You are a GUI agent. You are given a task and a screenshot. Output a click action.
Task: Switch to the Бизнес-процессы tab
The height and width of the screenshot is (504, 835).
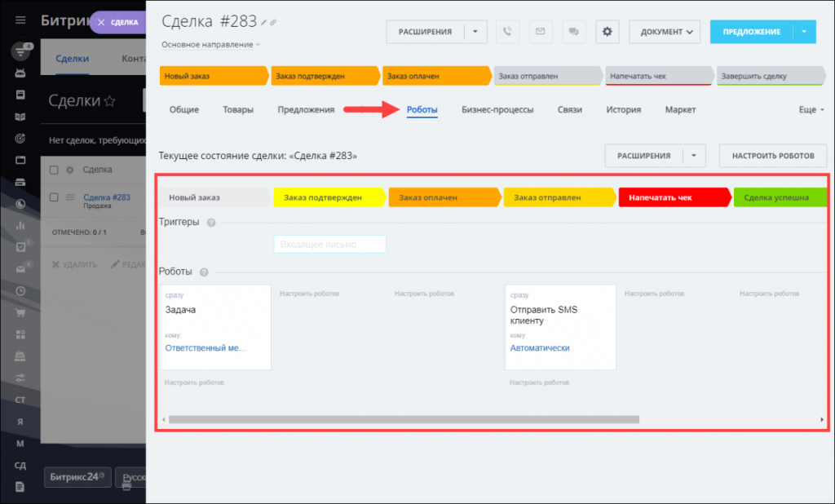tap(497, 109)
